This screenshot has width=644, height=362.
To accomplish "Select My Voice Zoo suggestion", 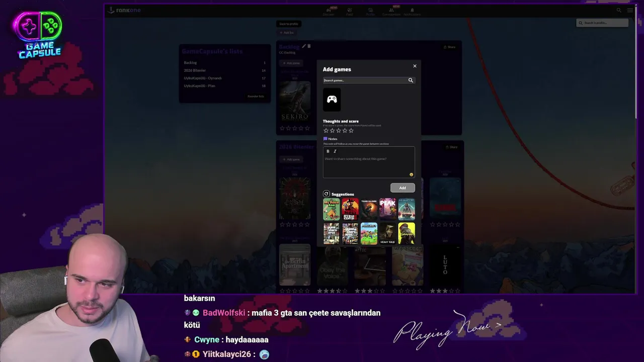I will click(332, 209).
